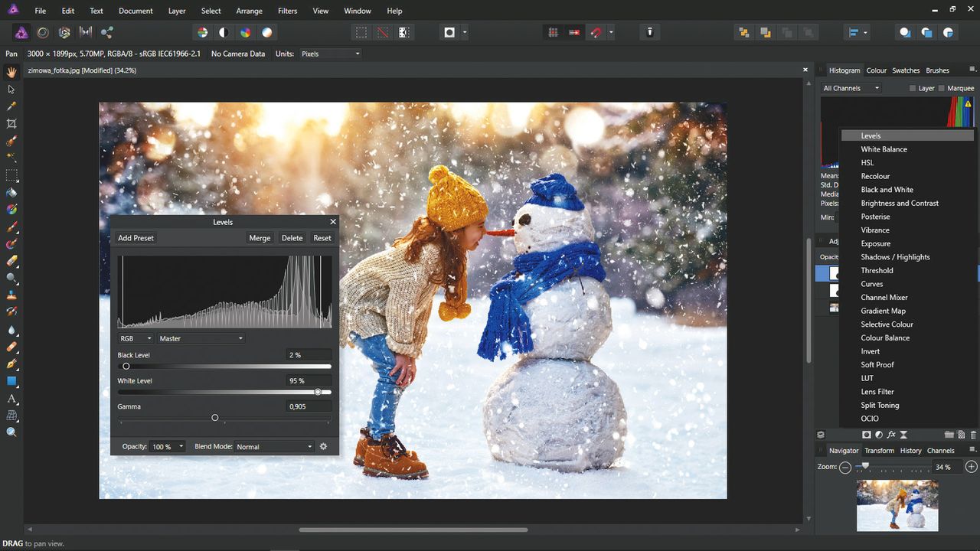Screen dimensions: 980x551
Task: Toggle the Quick Mask toolbar icon
Action: coord(449,32)
